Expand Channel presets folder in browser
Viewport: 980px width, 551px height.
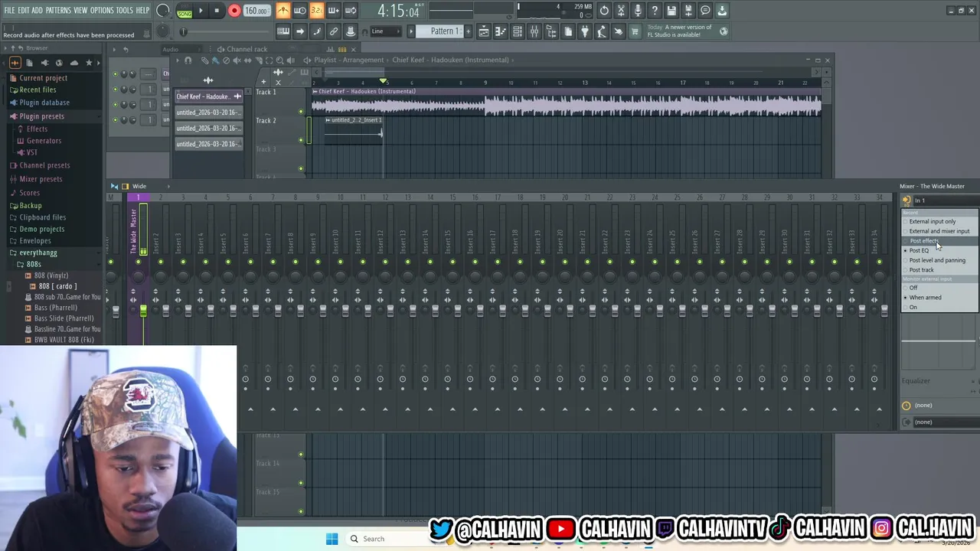pyautogui.click(x=44, y=165)
